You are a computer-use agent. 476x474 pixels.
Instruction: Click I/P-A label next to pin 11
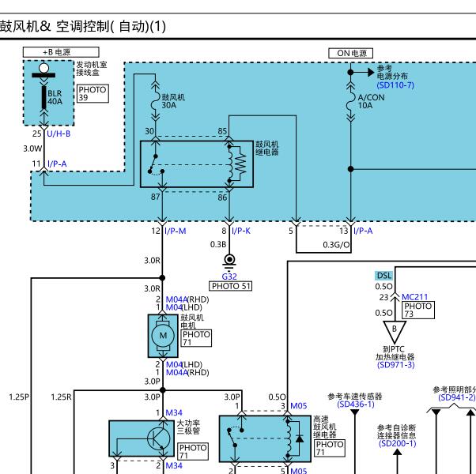click(57, 164)
